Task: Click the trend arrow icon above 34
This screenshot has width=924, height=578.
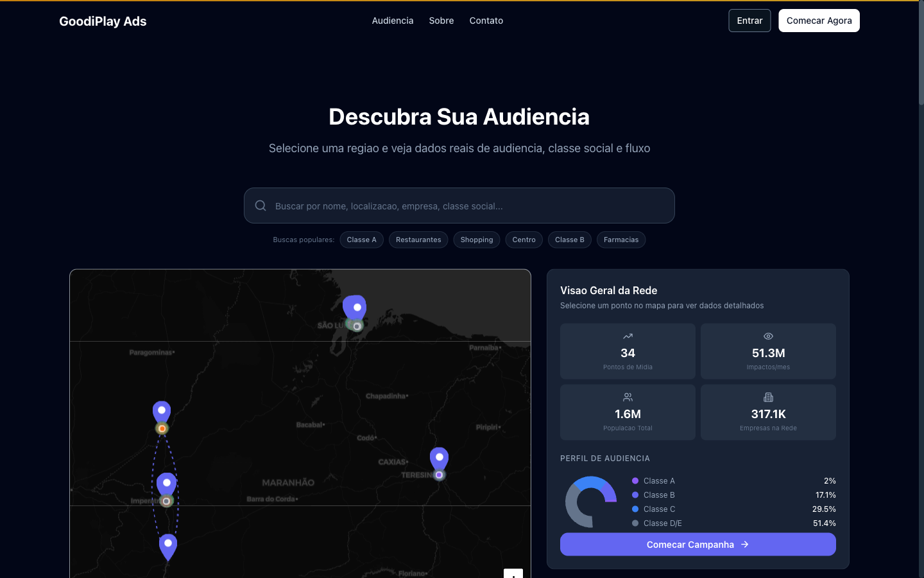Action: [628, 336]
